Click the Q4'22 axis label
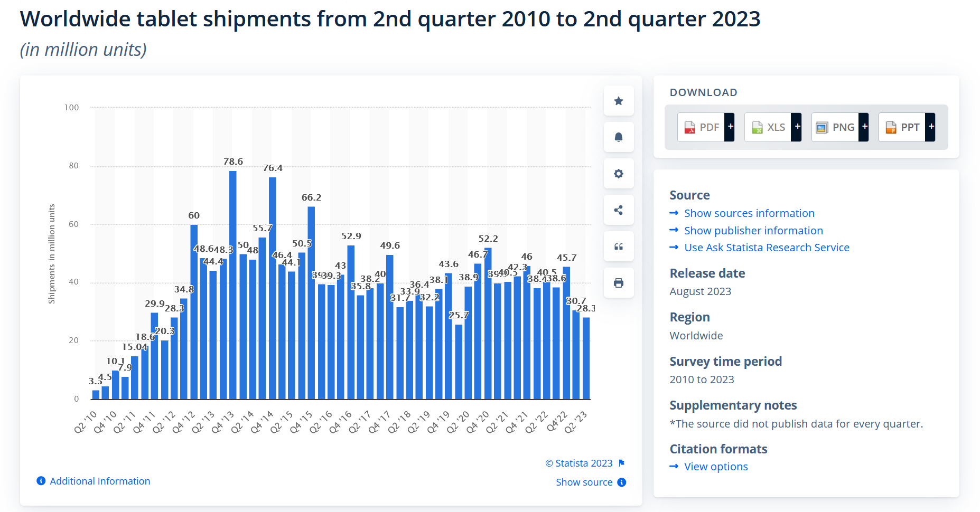Image resolution: width=980 pixels, height=512 pixels. coord(556,422)
